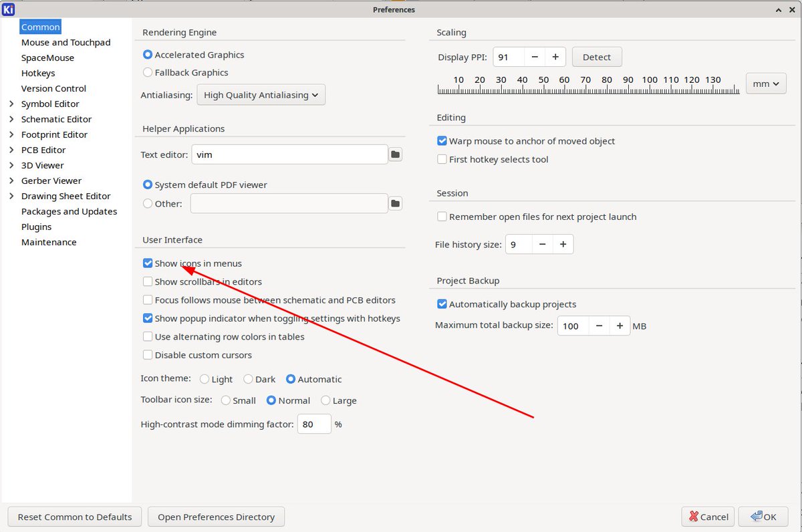Increase File history size with plus
The width and height of the screenshot is (802, 532).
pos(563,245)
